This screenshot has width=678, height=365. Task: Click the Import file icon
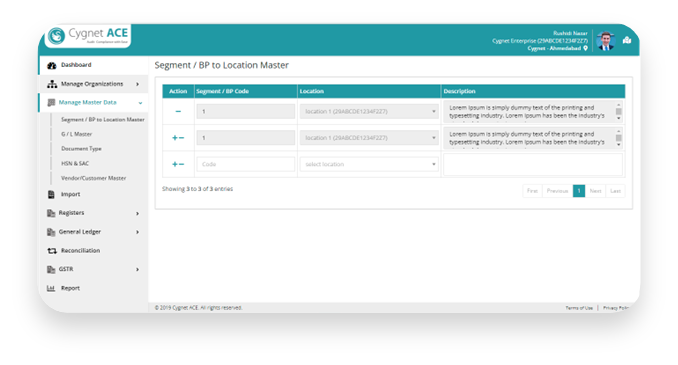pyautogui.click(x=51, y=194)
